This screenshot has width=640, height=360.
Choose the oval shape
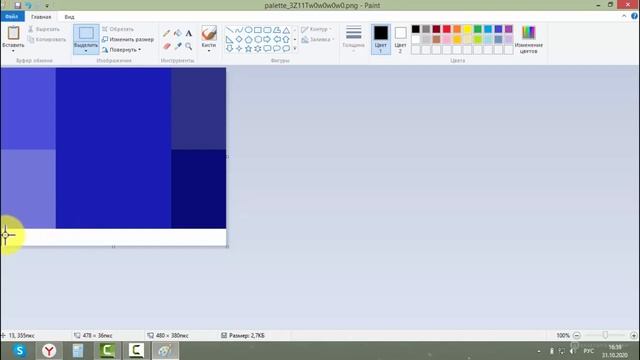click(x=248, y=30)
